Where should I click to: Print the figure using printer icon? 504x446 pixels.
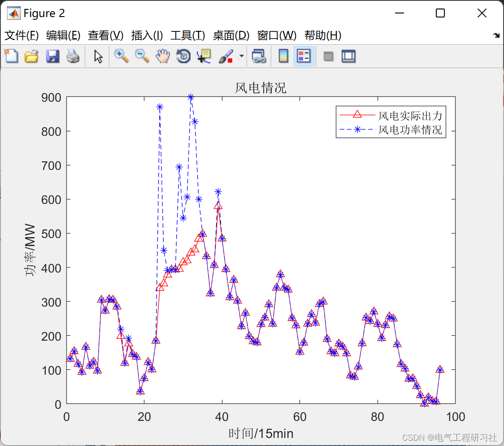[73, 56]
